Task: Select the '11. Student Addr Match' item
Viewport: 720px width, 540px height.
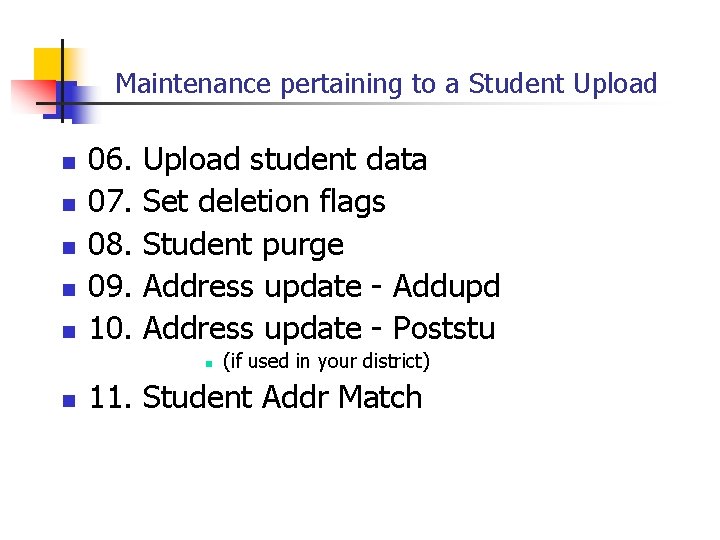Action: pos(255,397)
